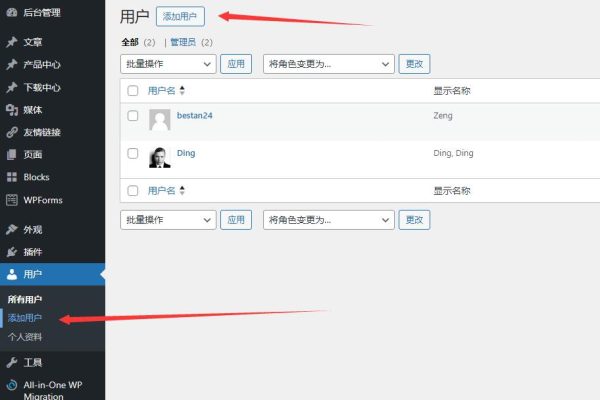Image resolution: width=600 pixels, height=400 pixels.
Task: Select 添加用户 in the sidebar submenu
Action: (x=25, y=318)
